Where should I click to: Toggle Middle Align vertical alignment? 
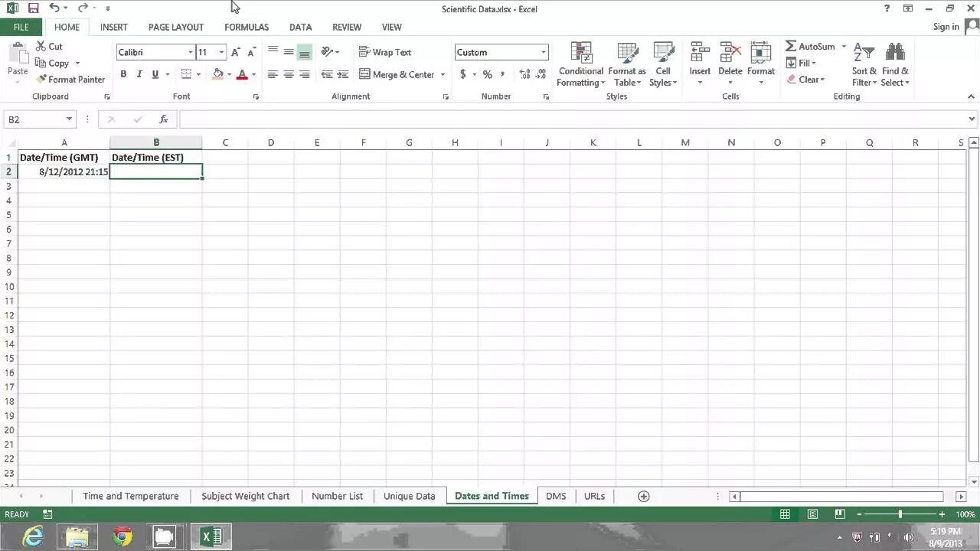(289, 52)
